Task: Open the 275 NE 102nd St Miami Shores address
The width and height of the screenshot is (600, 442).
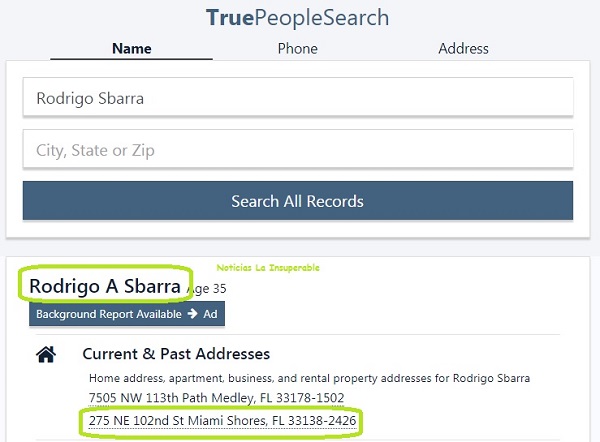Action: (x=222, y=421)
